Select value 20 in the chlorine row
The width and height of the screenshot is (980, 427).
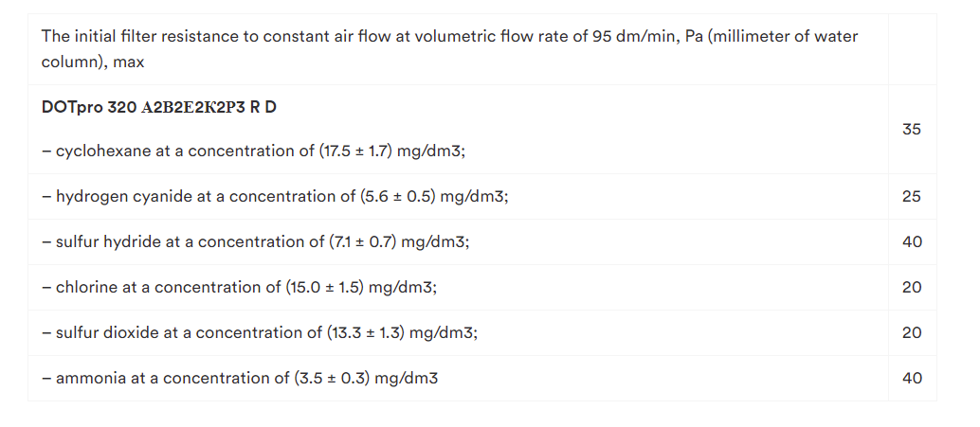click(912, 288)
